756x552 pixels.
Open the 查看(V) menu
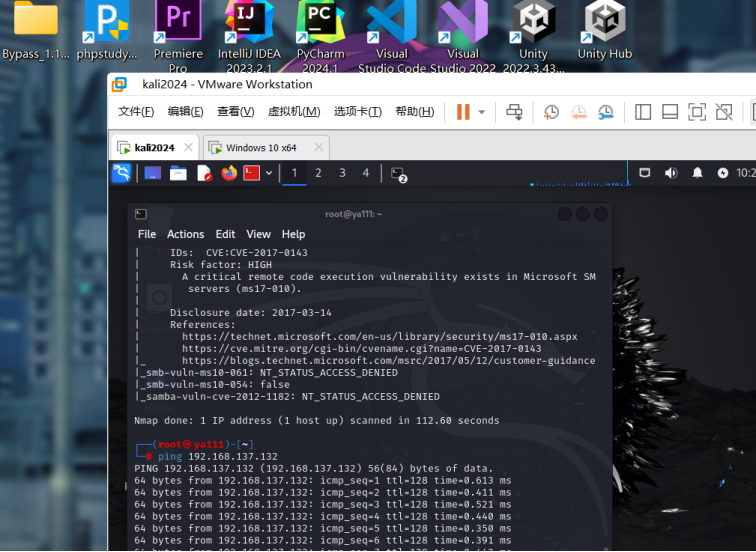click(x=235, y=112)
